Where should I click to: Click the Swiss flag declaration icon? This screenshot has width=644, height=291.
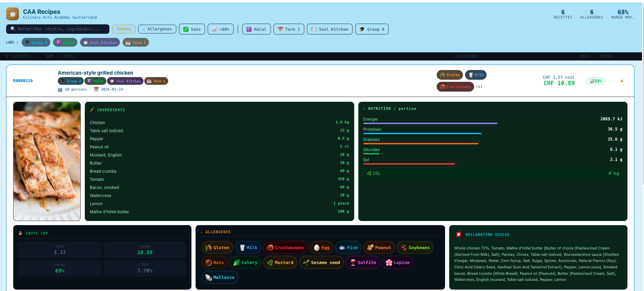[x=459, y=235]
